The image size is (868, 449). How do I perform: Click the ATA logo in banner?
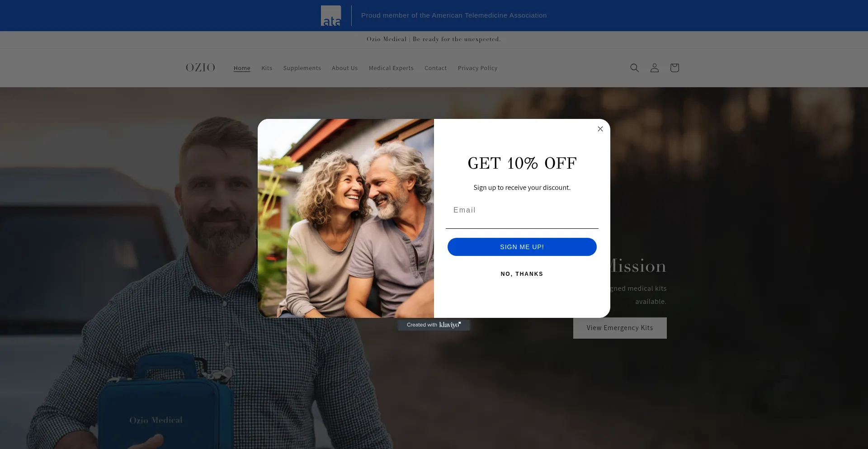tap(330, 16)
